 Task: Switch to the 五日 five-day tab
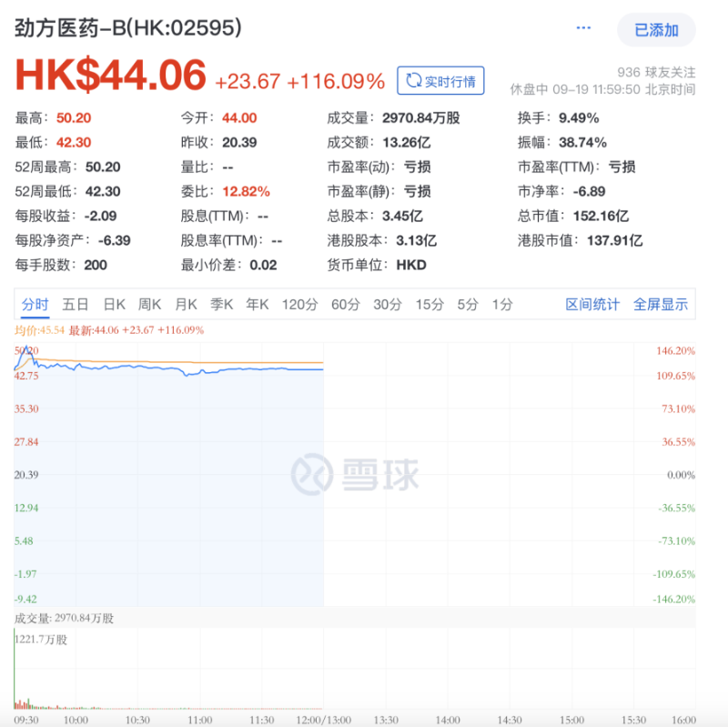click(x=75, y=305)
